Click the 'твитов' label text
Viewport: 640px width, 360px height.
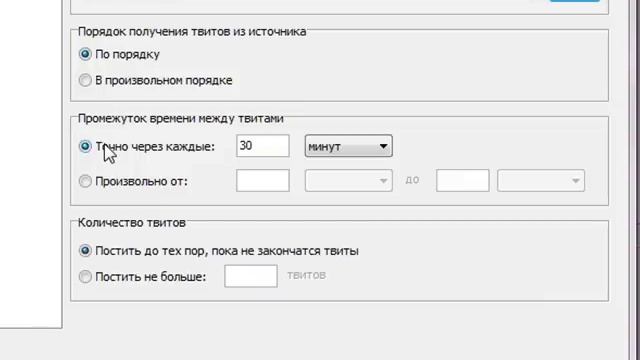coord(307,276)
